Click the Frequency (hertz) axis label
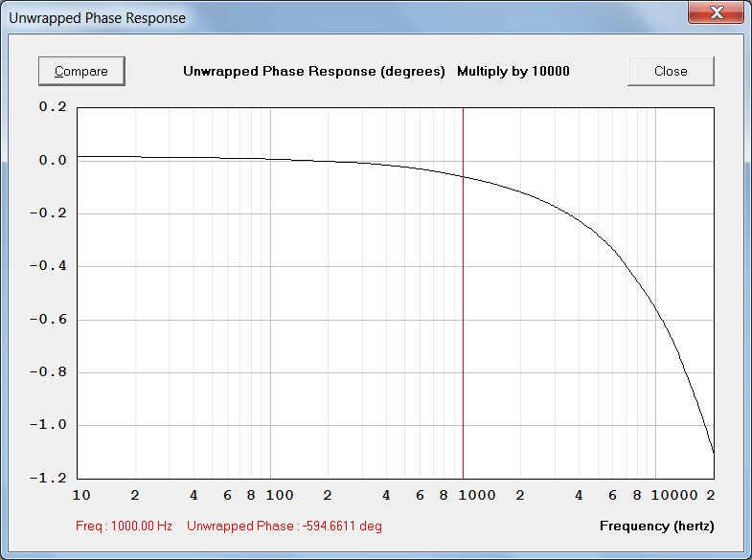Screen dimensions: 752x560 tap(656, 526)
